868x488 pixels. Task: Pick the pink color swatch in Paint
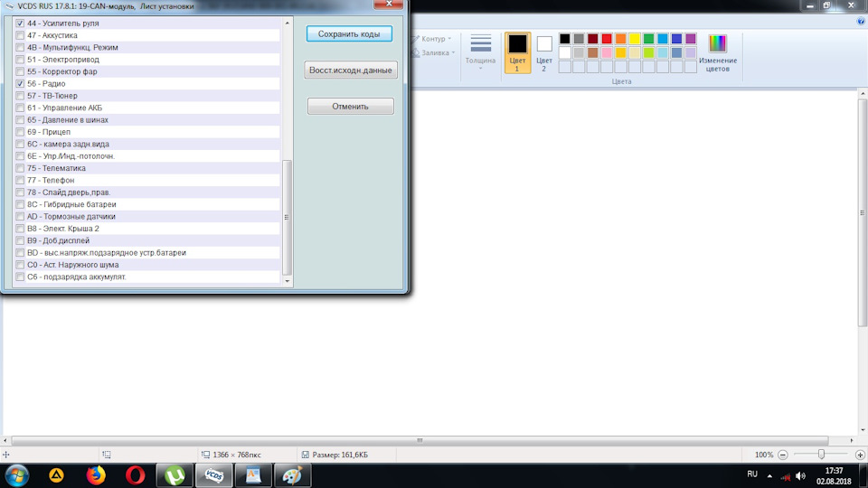(x=607, y=53)
